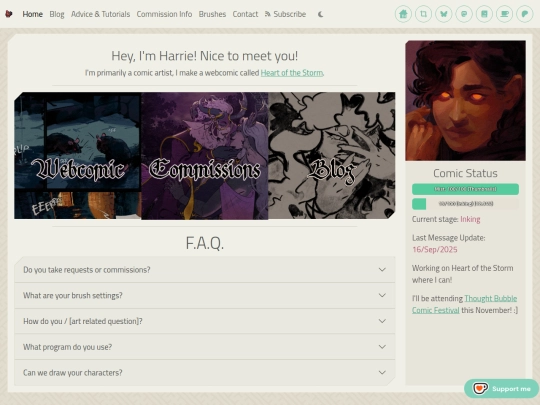540x405 pixels.
Task: Expand the "What program do you use?" question
Action: click(205, 347)
